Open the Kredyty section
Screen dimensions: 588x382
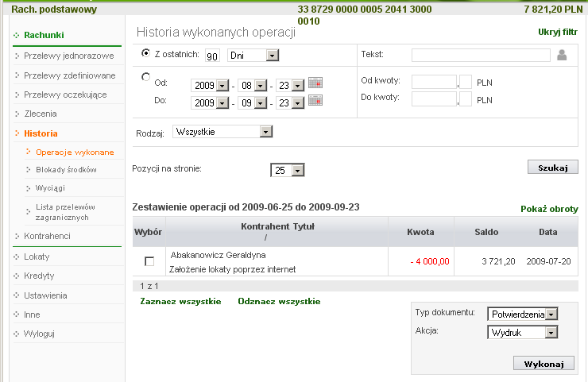(x=39, y=276)
